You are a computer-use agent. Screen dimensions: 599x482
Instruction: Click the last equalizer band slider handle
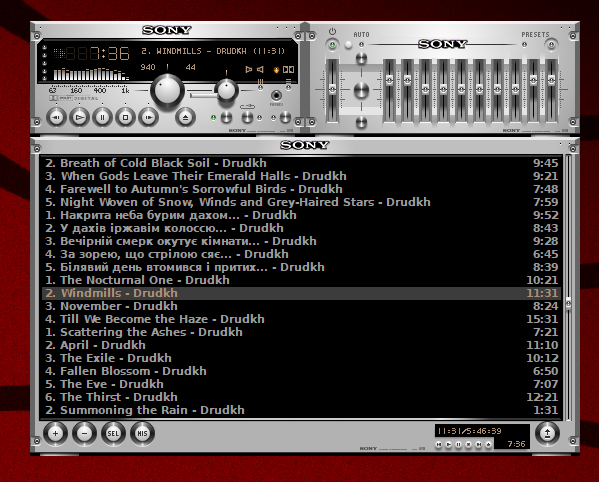(551, 80)
